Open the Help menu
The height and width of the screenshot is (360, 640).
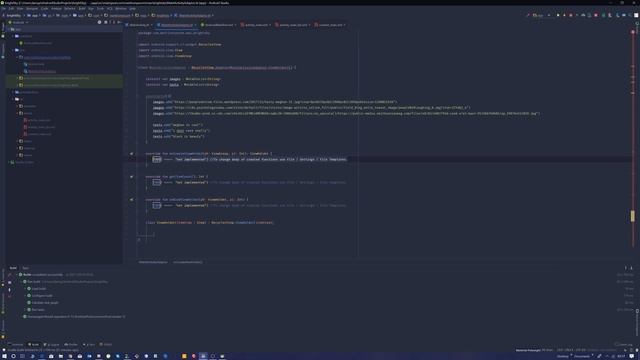[133, 9]
